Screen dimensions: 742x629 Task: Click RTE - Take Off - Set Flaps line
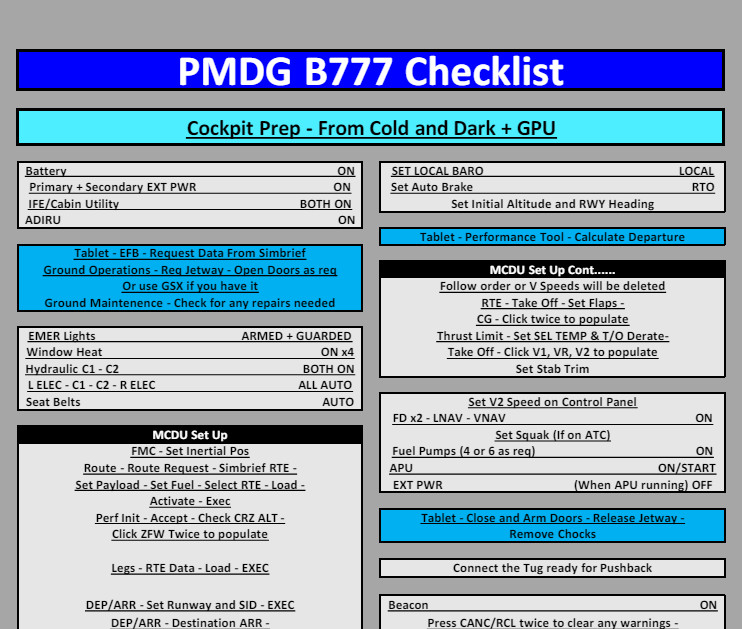click(552, 303)
